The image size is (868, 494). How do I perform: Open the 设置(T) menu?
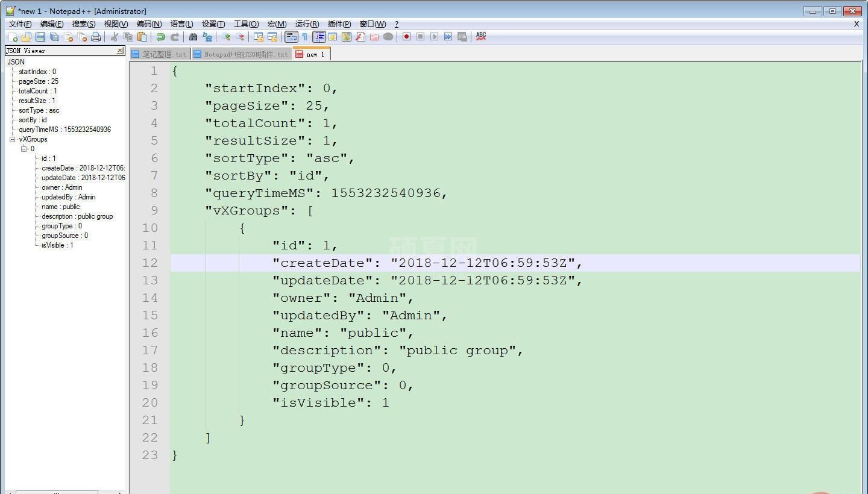[x=213, y=24]
